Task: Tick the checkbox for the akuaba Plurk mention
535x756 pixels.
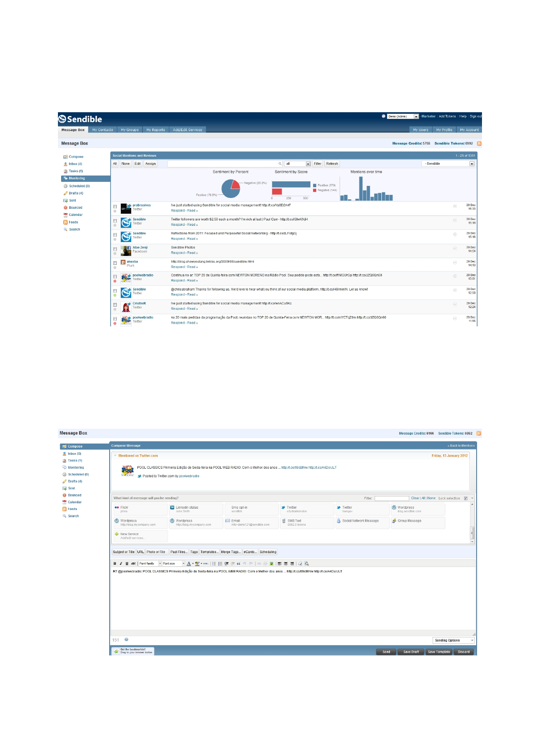Action: pyautogui.click(x=115, y=263)
